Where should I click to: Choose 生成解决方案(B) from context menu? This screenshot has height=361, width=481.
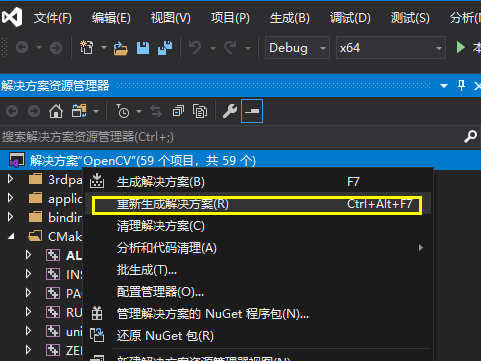(x=258, y=182)
